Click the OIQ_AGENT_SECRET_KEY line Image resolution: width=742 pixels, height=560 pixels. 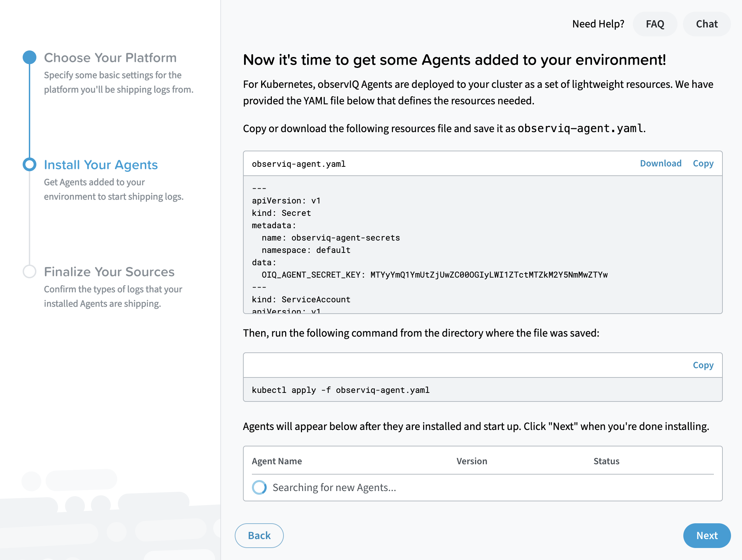434,275
